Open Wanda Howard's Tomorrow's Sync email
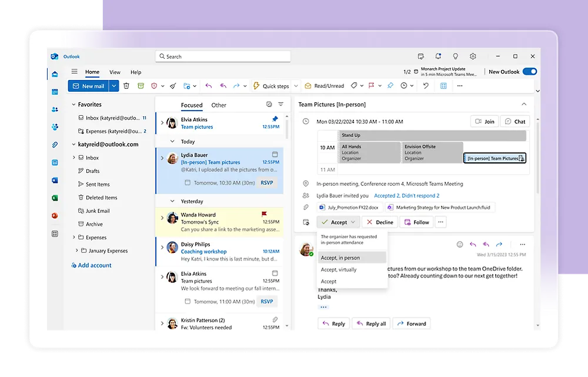 coord(220,222)
